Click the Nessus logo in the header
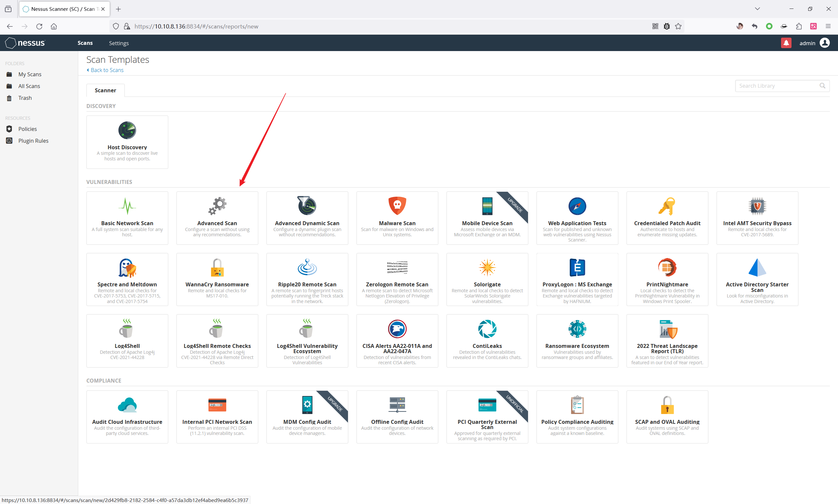 (x=26, y=43)
